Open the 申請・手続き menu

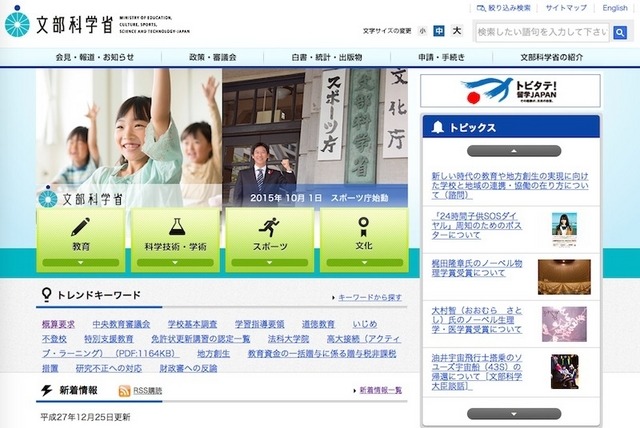pyautogui.click(x=442, y=58)
